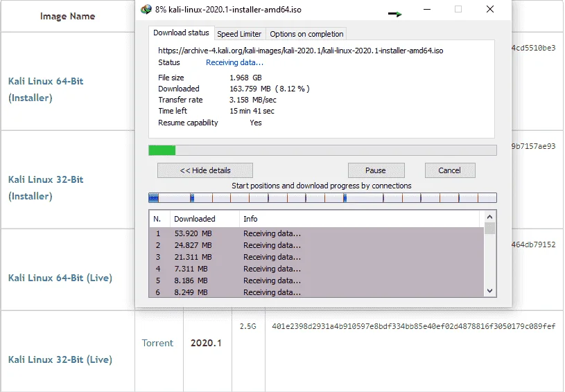The image size is (565, 392).
Task: Click the Torrent link on webpage
Action: coord(157,343)
